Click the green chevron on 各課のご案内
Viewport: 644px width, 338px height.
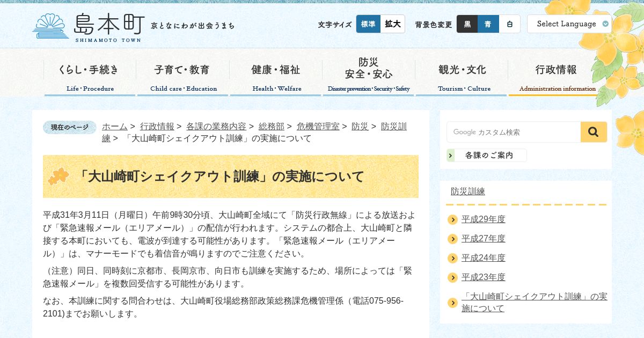(450, 156)
